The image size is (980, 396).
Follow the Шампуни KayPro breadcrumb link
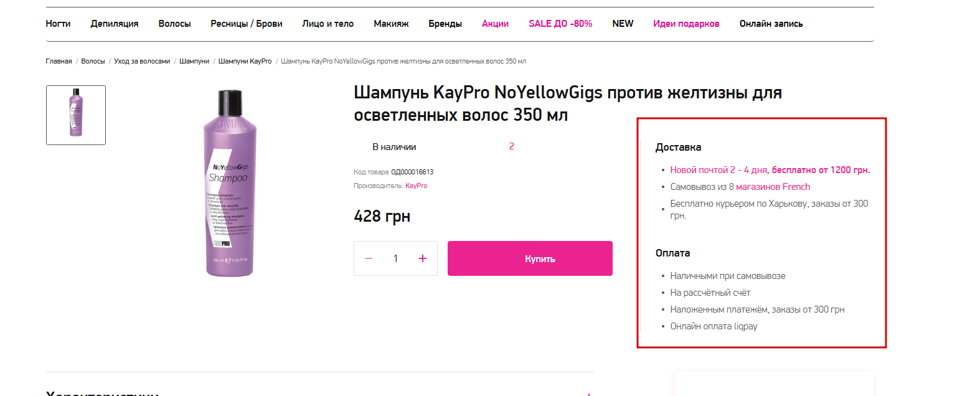pos(245,61)
